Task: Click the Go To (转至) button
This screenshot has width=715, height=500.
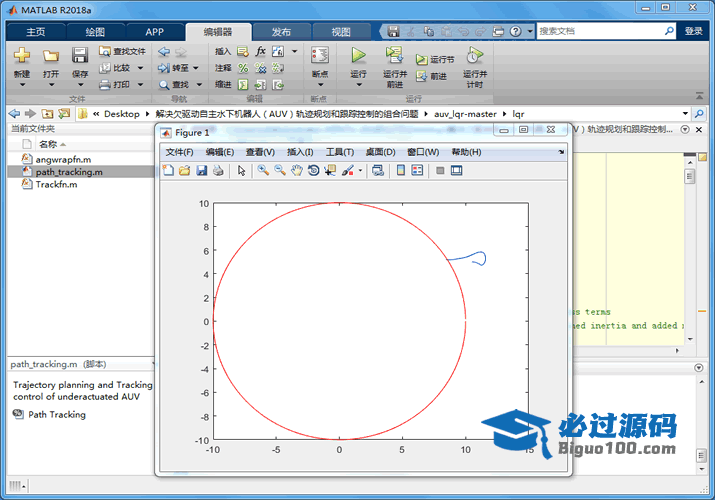Action: point(173,68)
